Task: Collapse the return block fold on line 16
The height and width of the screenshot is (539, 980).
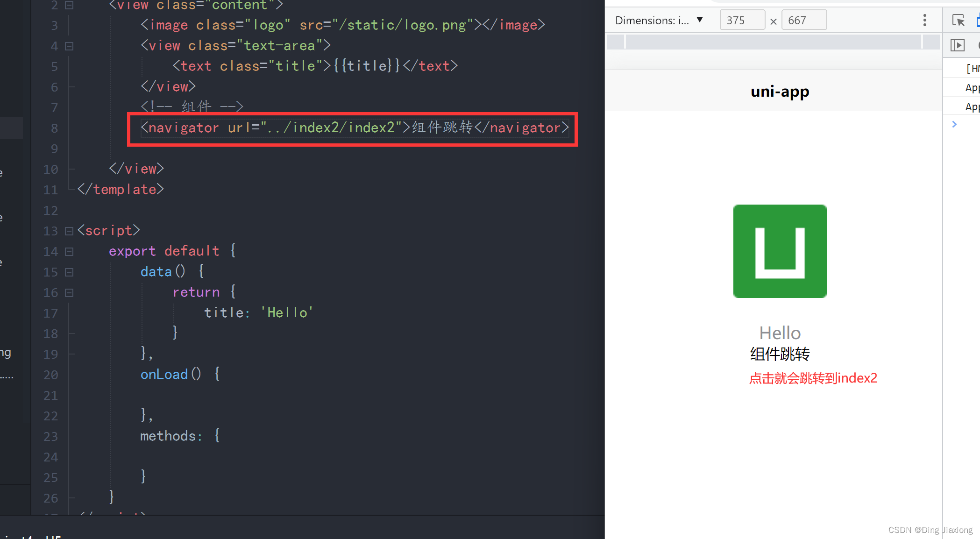Action: [69, 293]
